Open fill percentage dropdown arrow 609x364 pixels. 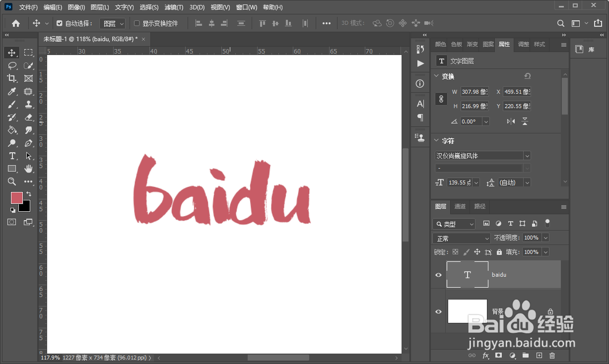click(545, 252)
